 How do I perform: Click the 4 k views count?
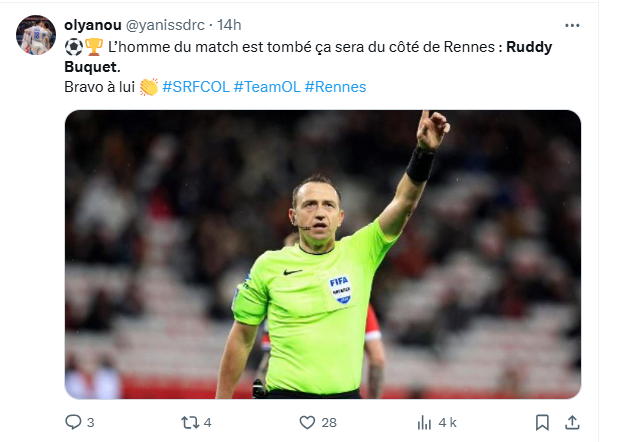click(447, 423)
